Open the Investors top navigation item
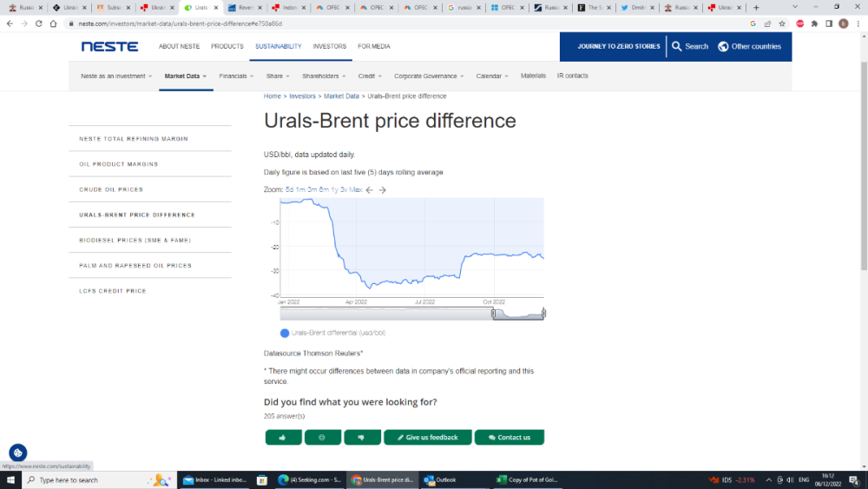 [x=329, y=47]
